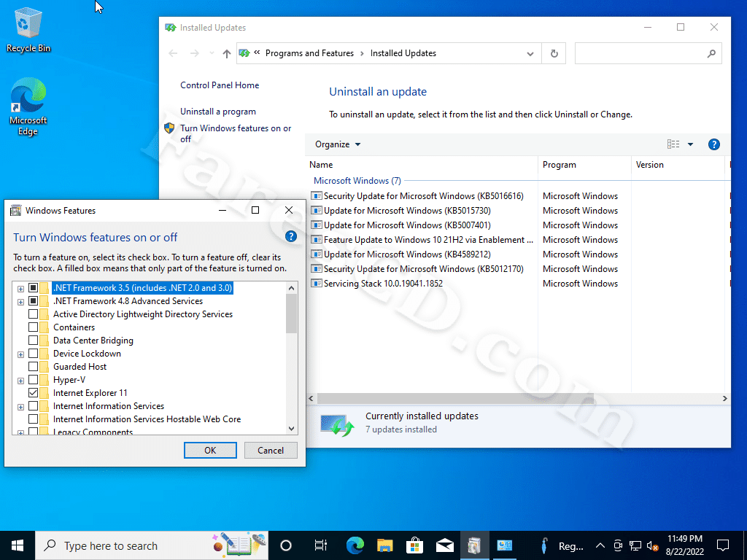747x560 pixels.
Task: Cancel the Windows Features dialog
Action: pyautogui.click(x=271, y=451)
